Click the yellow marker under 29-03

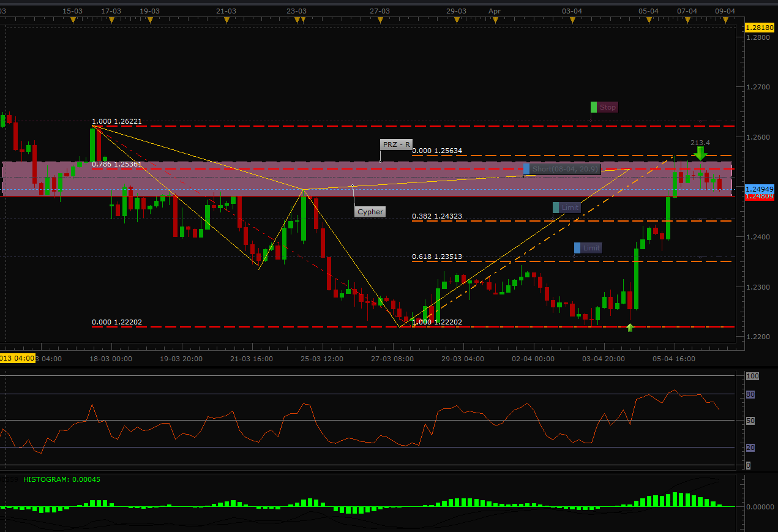[456, 21]
